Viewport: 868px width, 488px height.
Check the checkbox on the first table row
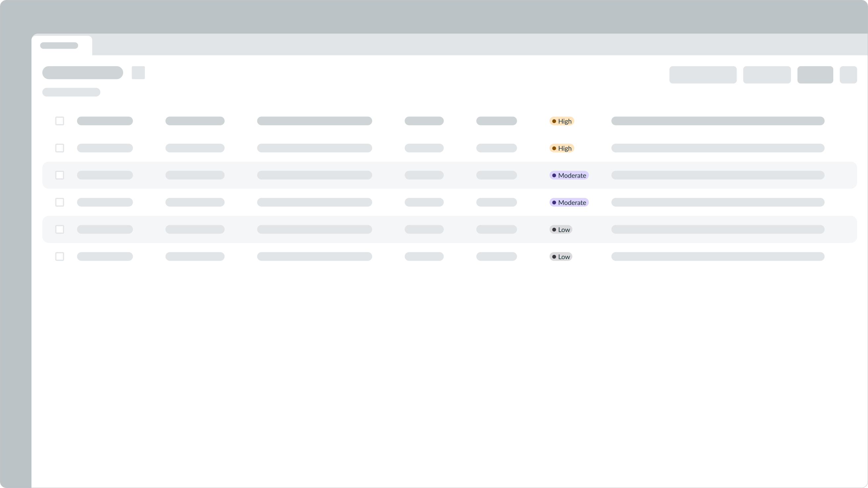click(60, 121)
